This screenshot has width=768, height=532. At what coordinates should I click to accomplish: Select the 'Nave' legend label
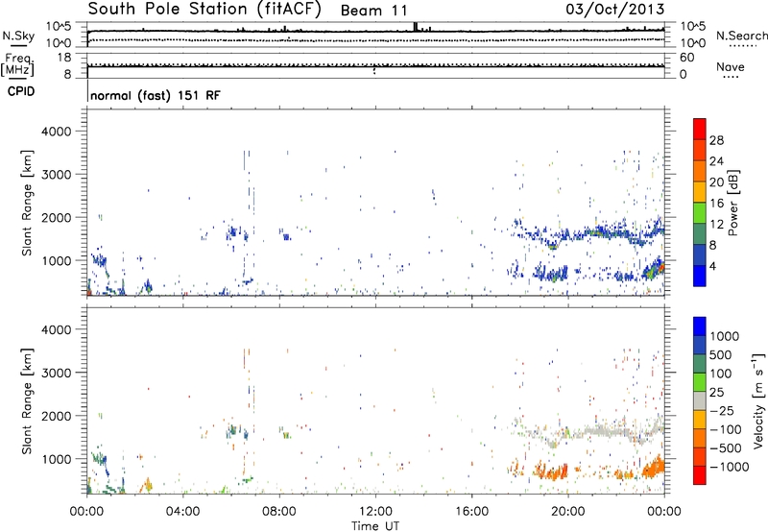730,66
